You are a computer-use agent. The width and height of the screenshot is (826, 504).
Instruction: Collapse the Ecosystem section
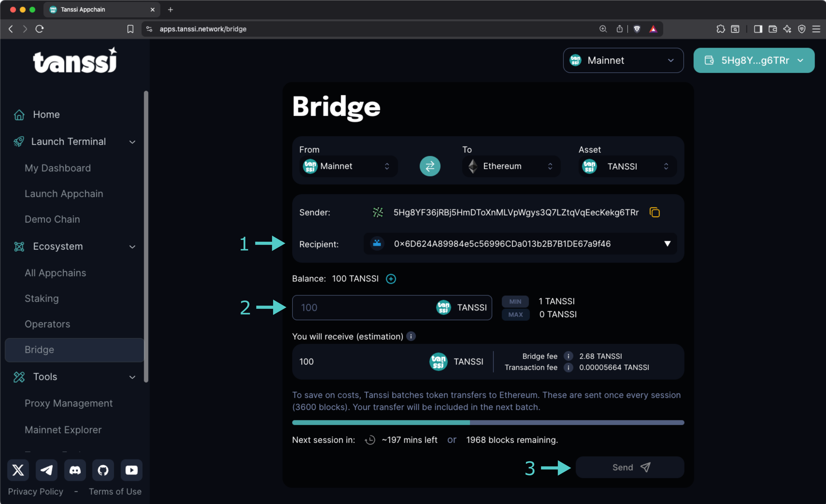[x=132, y=247]
